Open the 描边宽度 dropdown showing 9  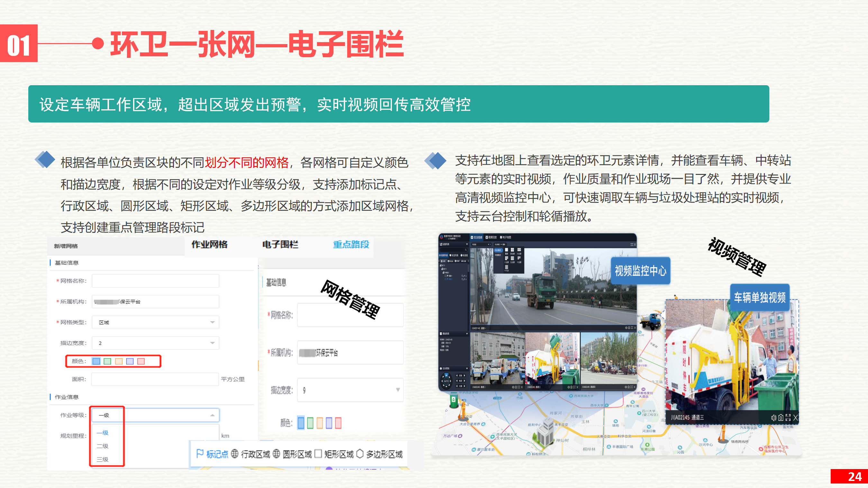[350, 390]
